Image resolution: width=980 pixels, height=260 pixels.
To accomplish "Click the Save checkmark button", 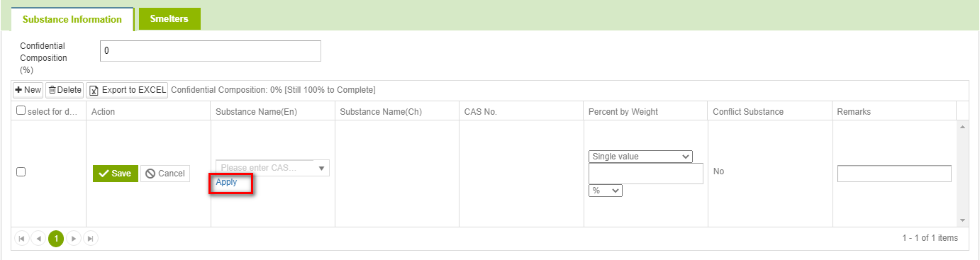I will 116,174.
